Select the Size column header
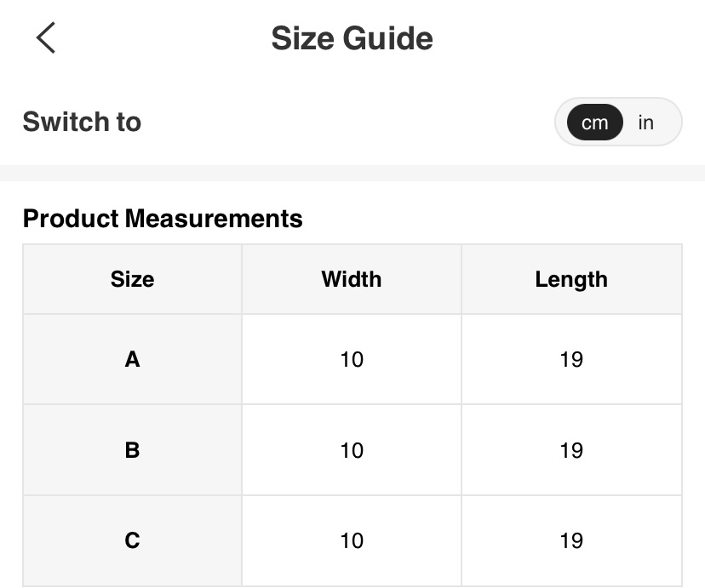Image resolution: width=705 pixels, height=588 pixels. point(132,279)
